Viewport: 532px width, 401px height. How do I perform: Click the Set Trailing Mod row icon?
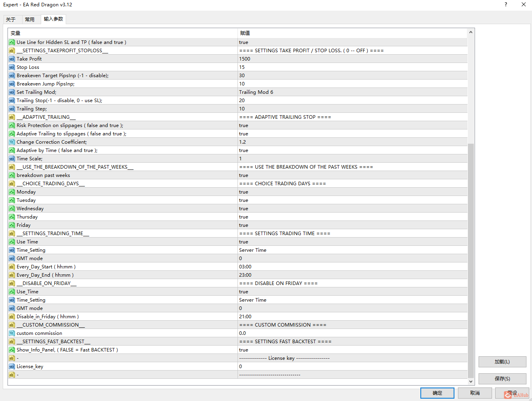click(12, 92)
